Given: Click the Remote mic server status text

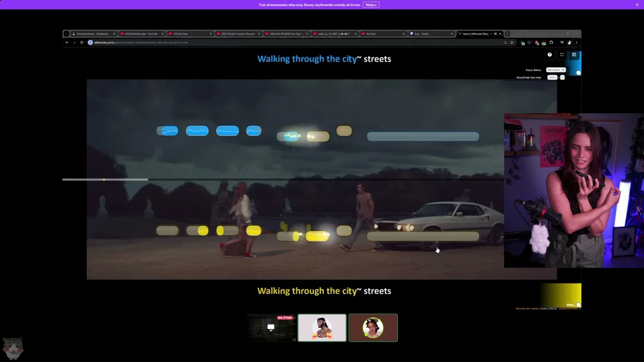Looking at the screenshot, I should pyautogui.click(x=547, y=308).
